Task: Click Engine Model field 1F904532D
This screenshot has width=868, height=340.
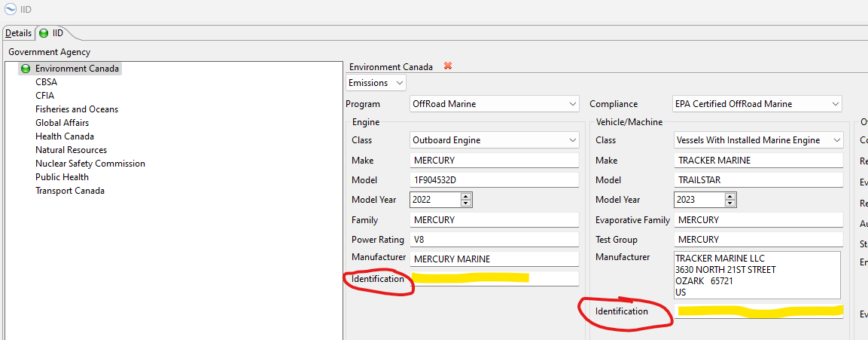Action: click(495, 180)
